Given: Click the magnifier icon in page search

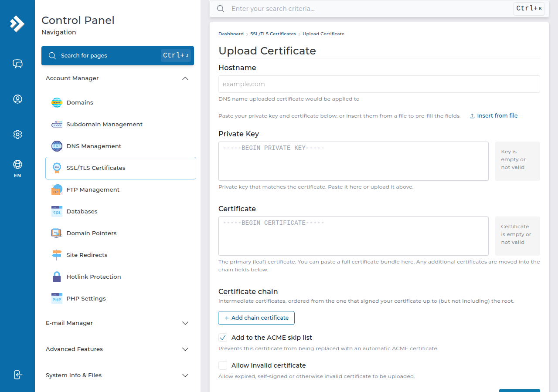Looking at the screenshot, I should click(52, 56).
